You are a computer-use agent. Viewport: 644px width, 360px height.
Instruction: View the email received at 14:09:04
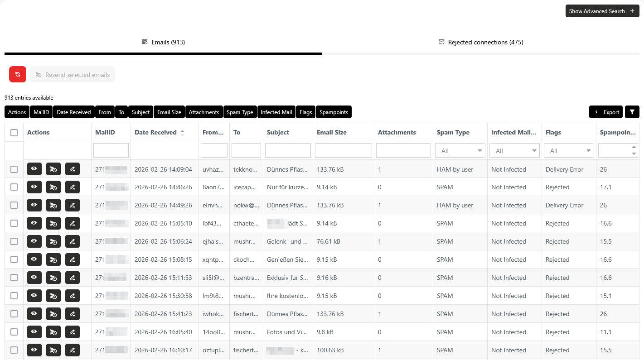pos(34,169)
